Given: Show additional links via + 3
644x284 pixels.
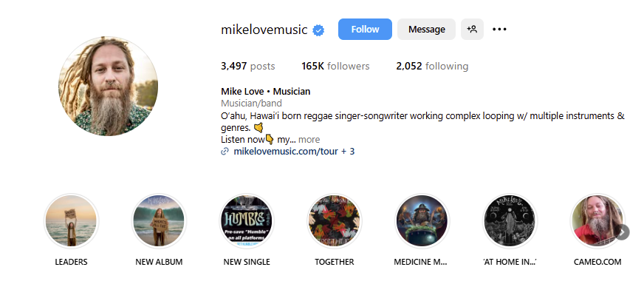Looking at the screenshot, I should [x=348, y=152].
